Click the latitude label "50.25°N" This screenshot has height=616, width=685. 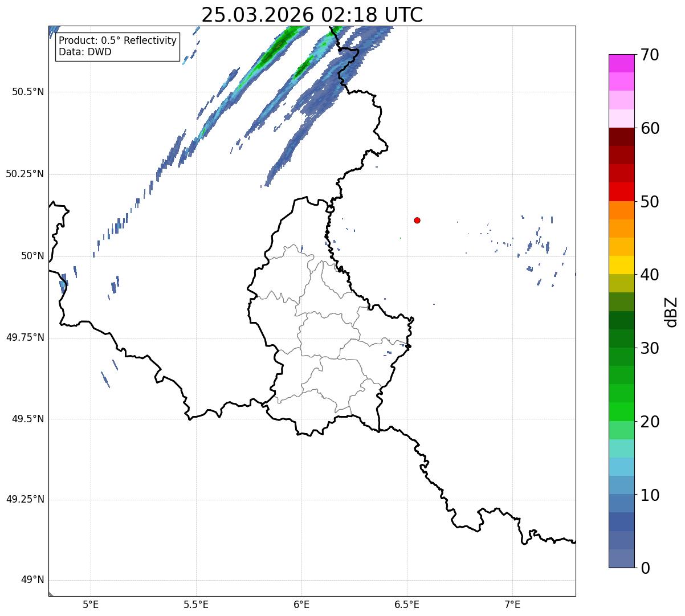[25, 174]
